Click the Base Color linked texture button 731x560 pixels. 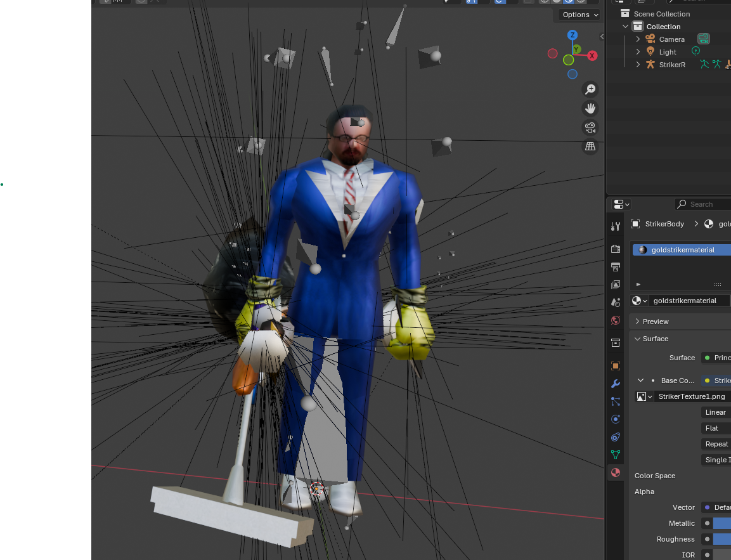716,381
